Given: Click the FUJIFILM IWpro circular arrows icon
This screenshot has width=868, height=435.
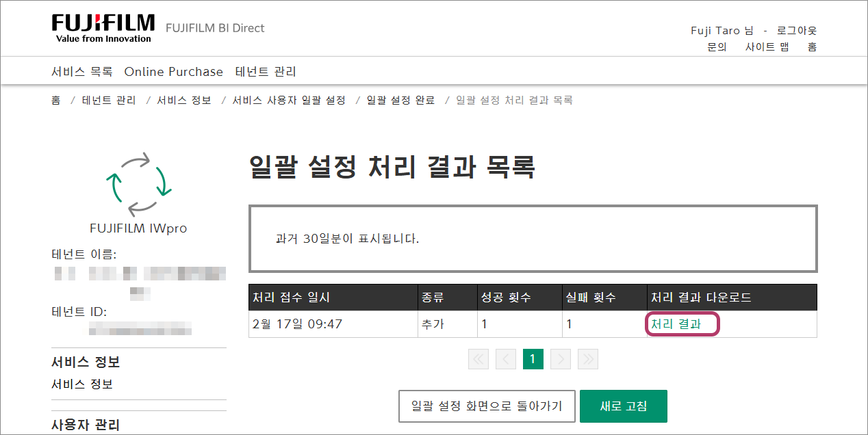Looking at the screenshot, I should pos(138,183).
